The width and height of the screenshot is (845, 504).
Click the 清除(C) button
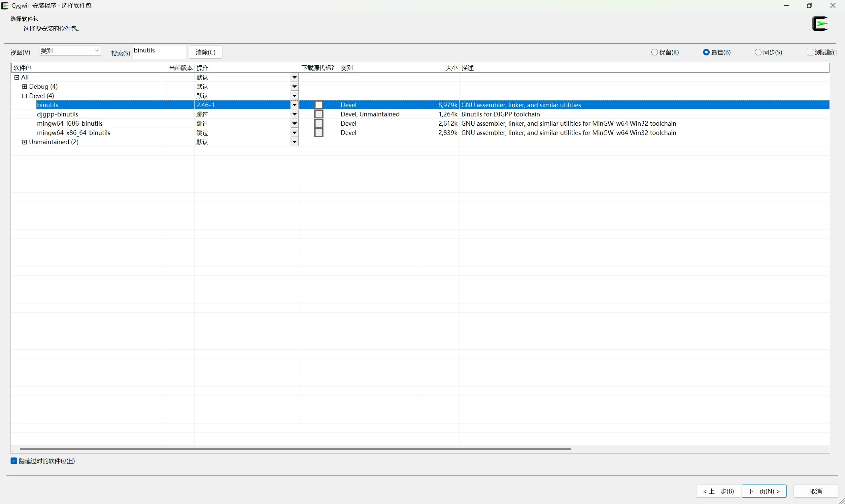pos(206,52)
